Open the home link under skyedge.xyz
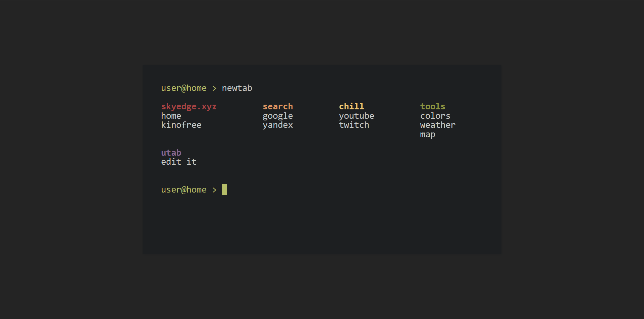Screen dimensions: 644x319 tap(171, 116)
